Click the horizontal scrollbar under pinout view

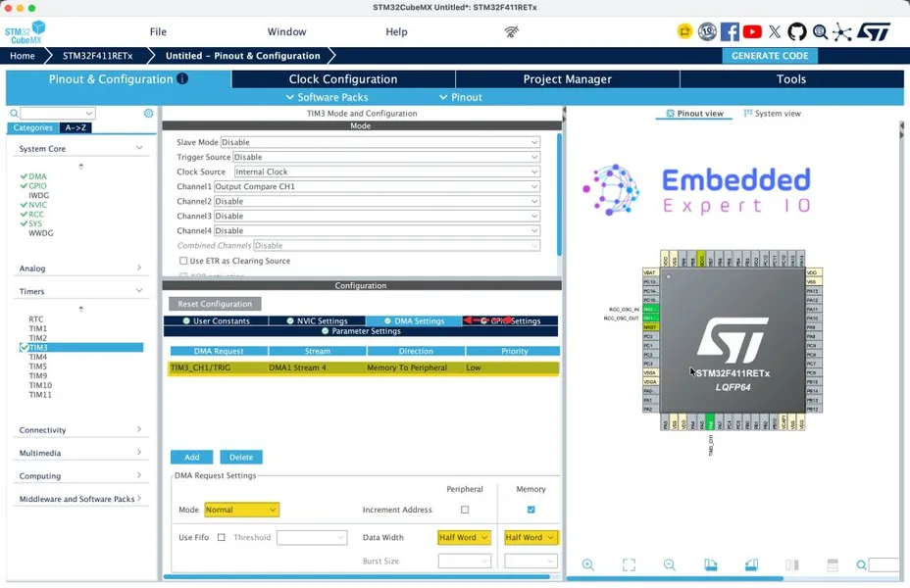click(675, 578)
